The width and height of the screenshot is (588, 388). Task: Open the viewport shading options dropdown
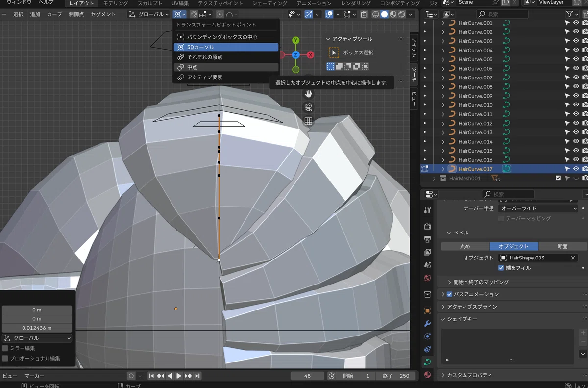411,14
